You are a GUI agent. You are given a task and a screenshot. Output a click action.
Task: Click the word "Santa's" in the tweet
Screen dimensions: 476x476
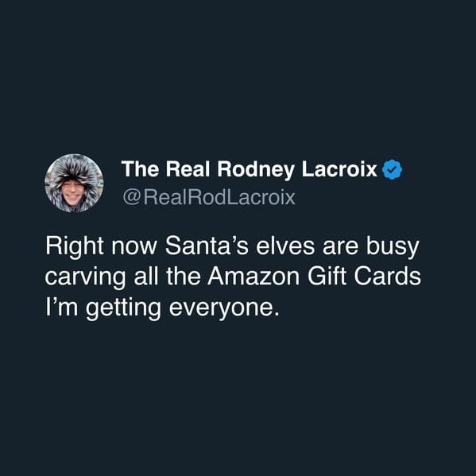tap(207, 246)
